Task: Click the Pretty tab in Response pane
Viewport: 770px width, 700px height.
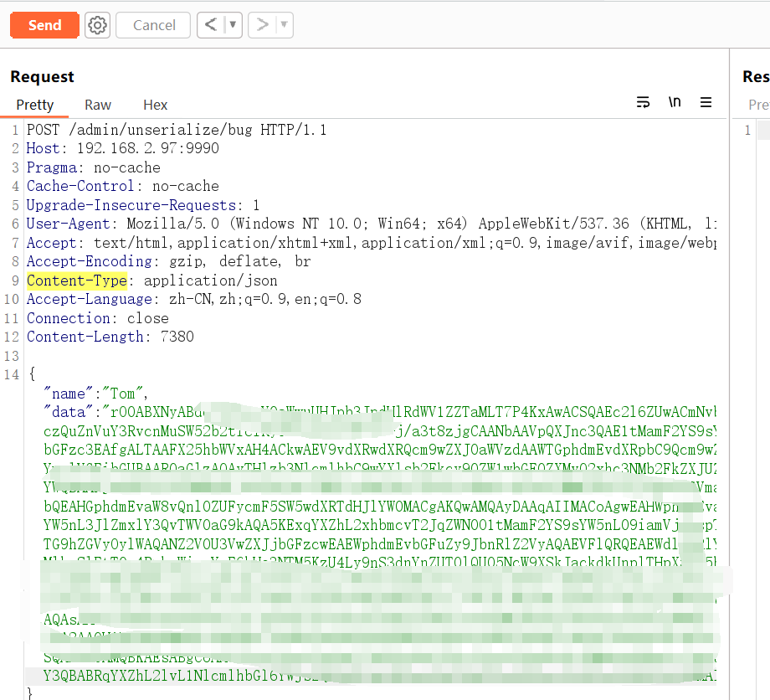Action: point(759,105)
